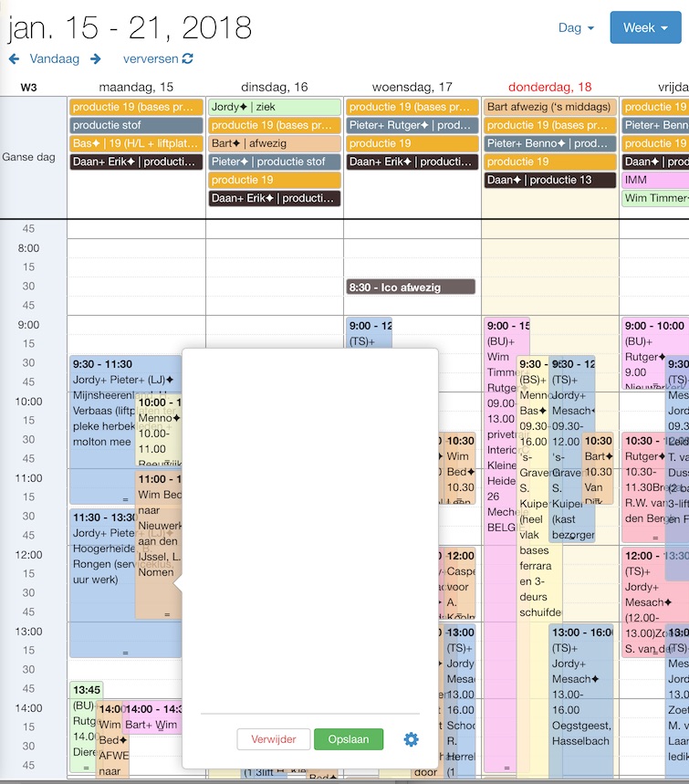Open the '8:30 - Ico afwezig' event

[x=411, y=287]
